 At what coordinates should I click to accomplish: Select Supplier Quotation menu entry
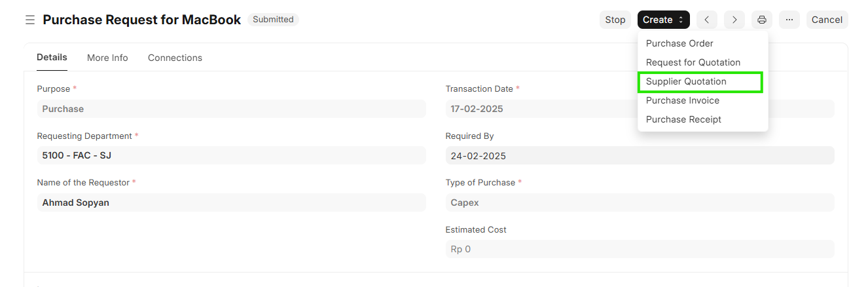[x=686, y=81]
